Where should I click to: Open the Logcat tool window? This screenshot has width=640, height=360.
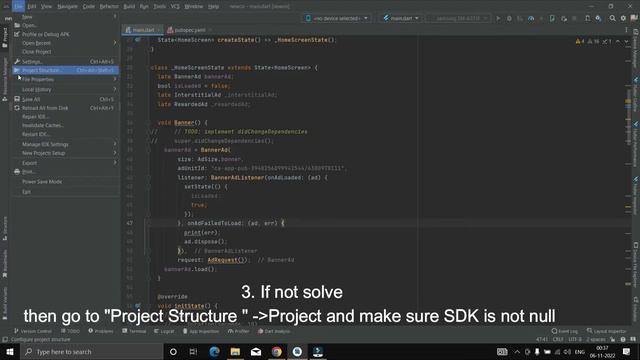[164, 331]
